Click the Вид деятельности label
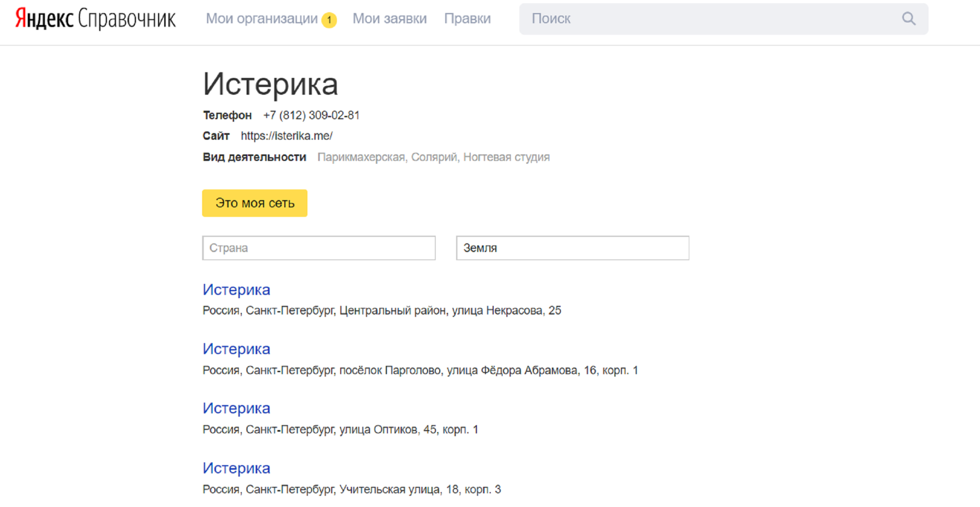980x507 pixels. click(254, 157)
